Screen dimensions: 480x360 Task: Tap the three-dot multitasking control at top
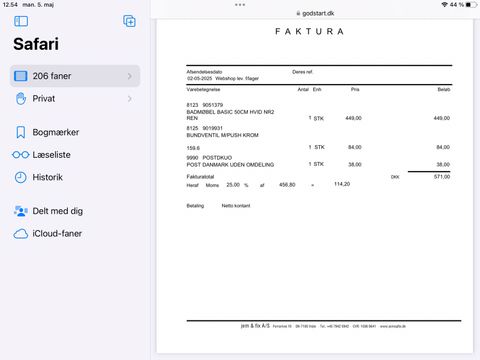240,5
